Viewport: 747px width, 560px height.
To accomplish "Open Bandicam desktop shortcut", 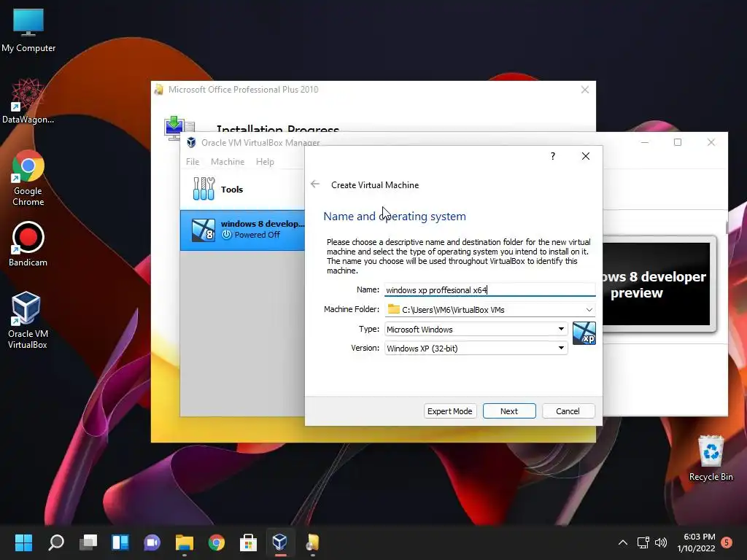I will point(28,244).
